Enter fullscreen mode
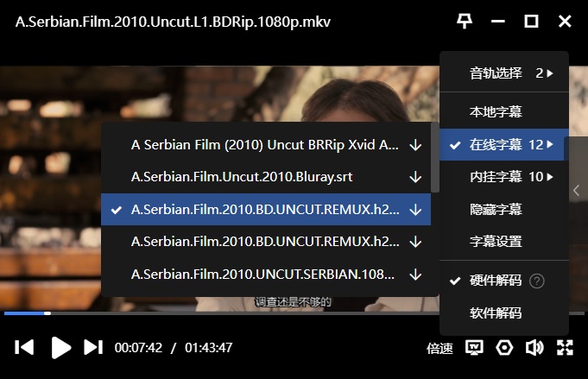 565,347
